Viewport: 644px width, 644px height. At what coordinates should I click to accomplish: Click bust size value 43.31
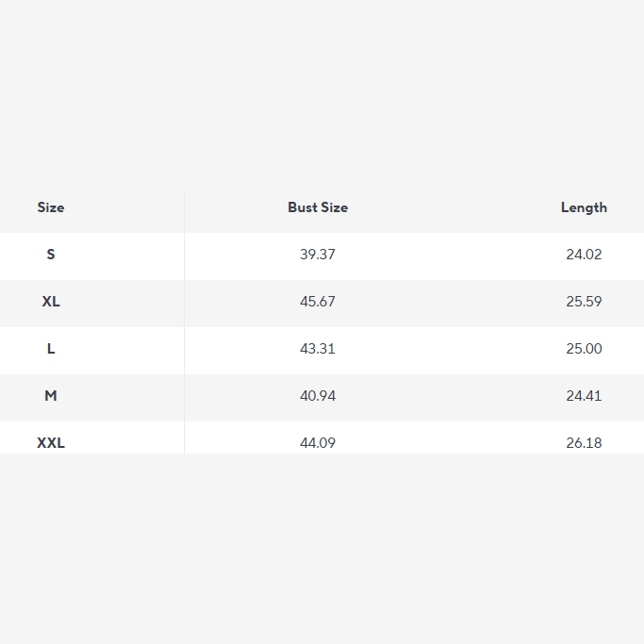point(318,349)
